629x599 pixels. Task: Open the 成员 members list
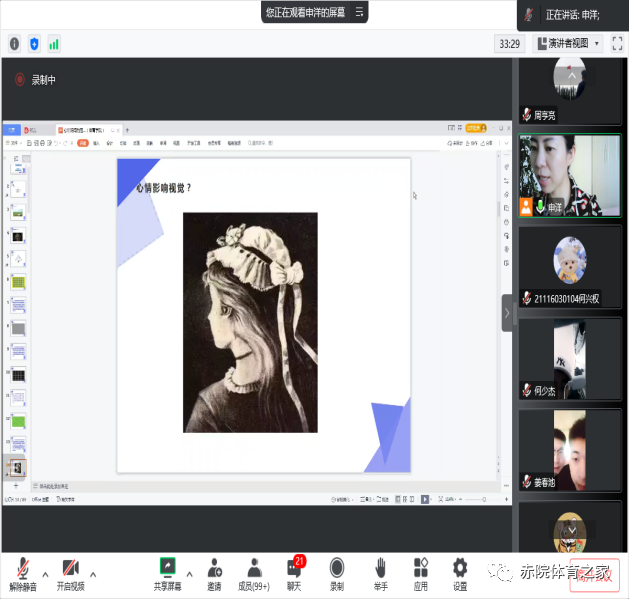(x=254, y=572)
